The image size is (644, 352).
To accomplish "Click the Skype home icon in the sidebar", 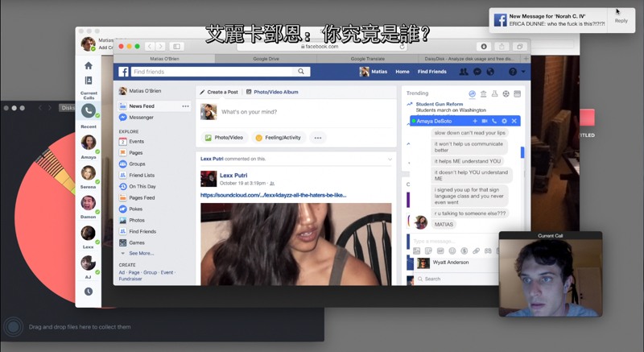I will (89, 65).
